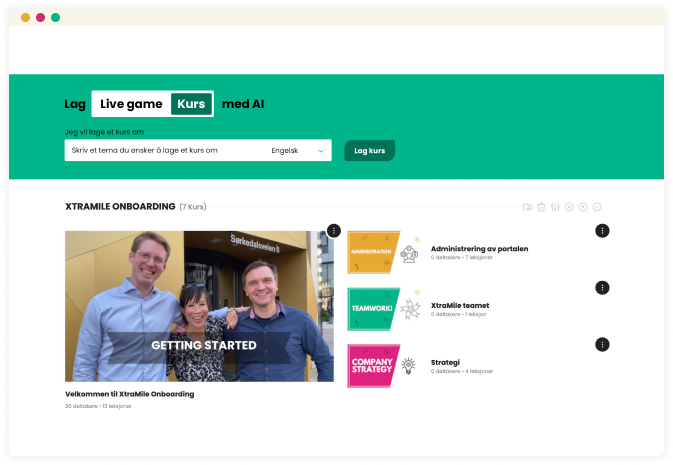The image size is (673, 465).
Task: Click the yellow window control dot
Action: coord(25,17)
